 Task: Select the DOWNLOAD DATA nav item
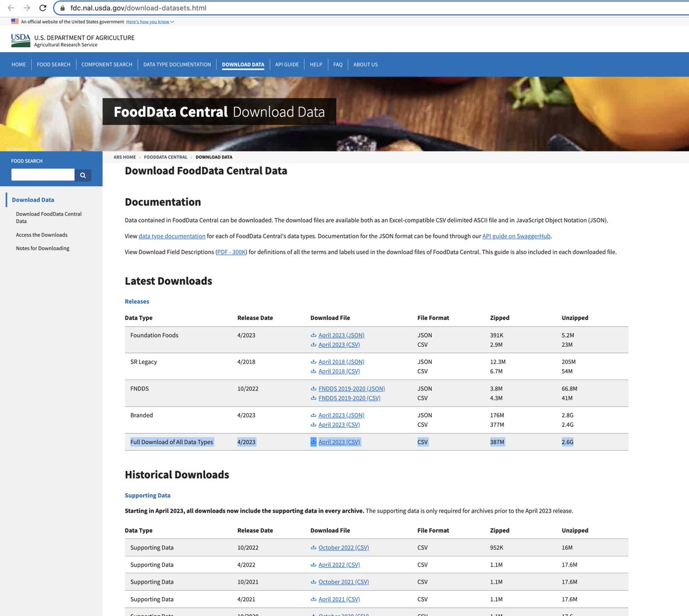[x=243, y=65]
